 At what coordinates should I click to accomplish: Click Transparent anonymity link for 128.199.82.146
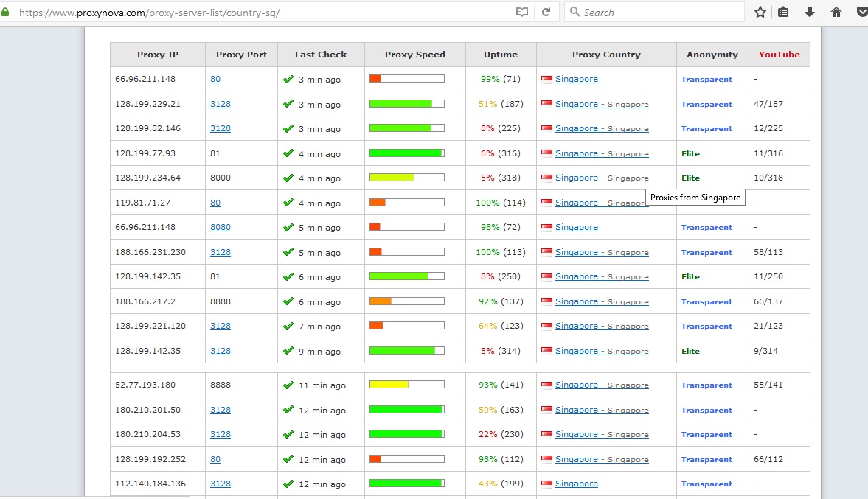click(x=706, y=128)
